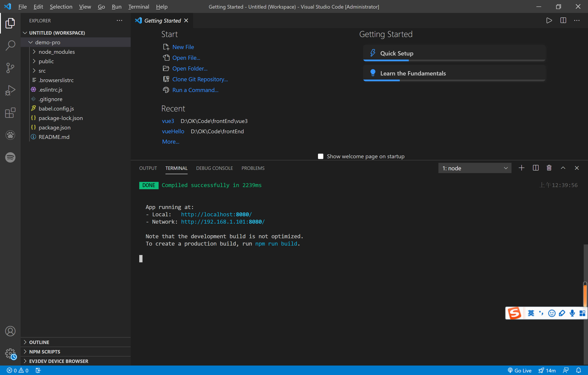This screenshot has height=375, width=588.
Task: Split the terminal panel
Action: coord(536,168)
